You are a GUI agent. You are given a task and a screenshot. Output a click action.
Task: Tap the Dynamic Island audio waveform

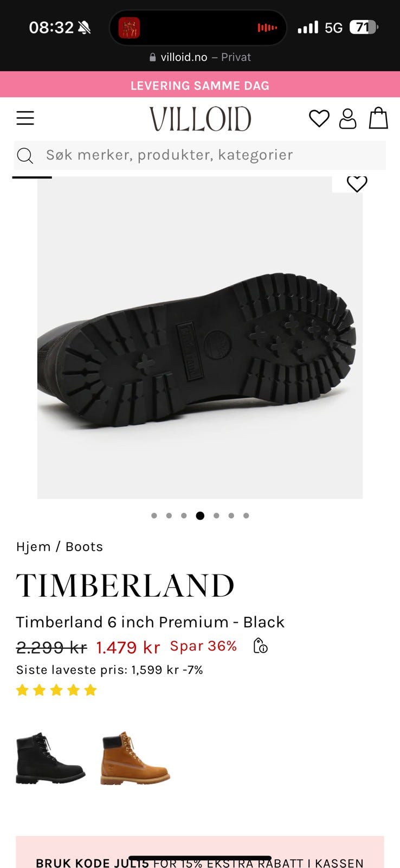pyautogui.click(x=267, y=28)
